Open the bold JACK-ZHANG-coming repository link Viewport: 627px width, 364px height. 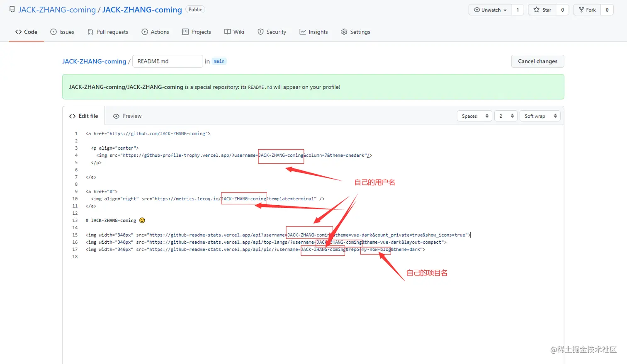(x=142, y=10)
